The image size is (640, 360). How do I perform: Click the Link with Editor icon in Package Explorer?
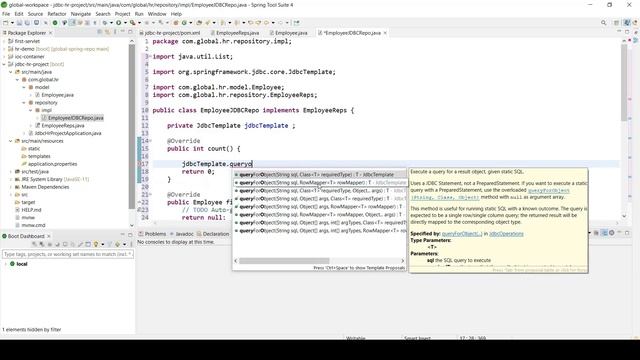click(107, 32)
